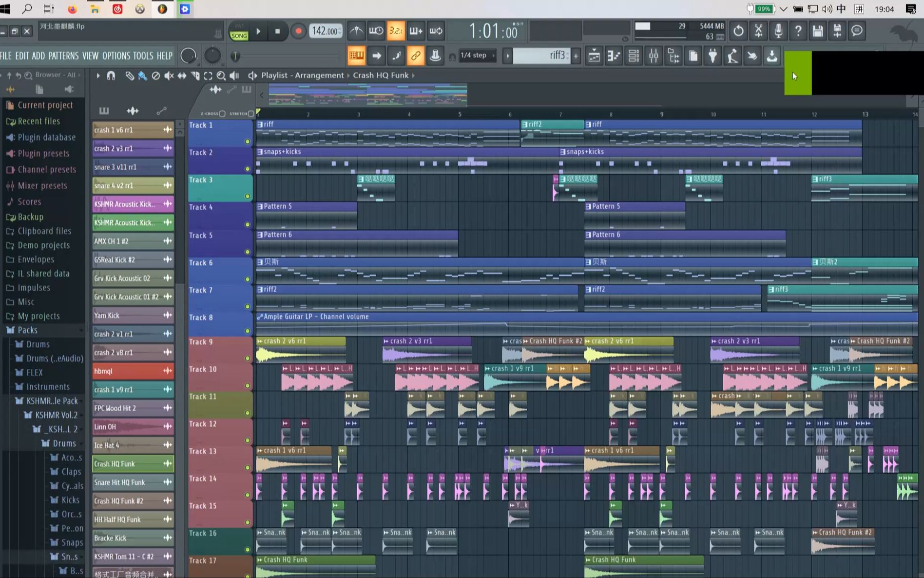Save the project with the disk icon

[818, 31]
